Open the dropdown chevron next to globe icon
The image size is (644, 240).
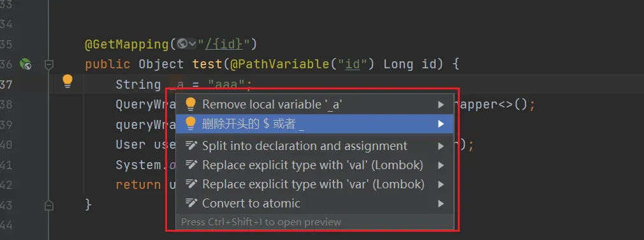[x=192, y=44]
